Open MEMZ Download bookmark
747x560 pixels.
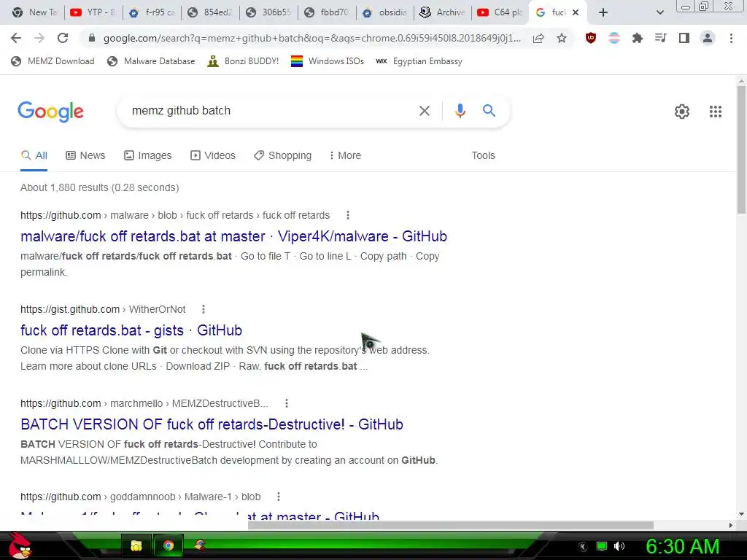pos(53,61)
